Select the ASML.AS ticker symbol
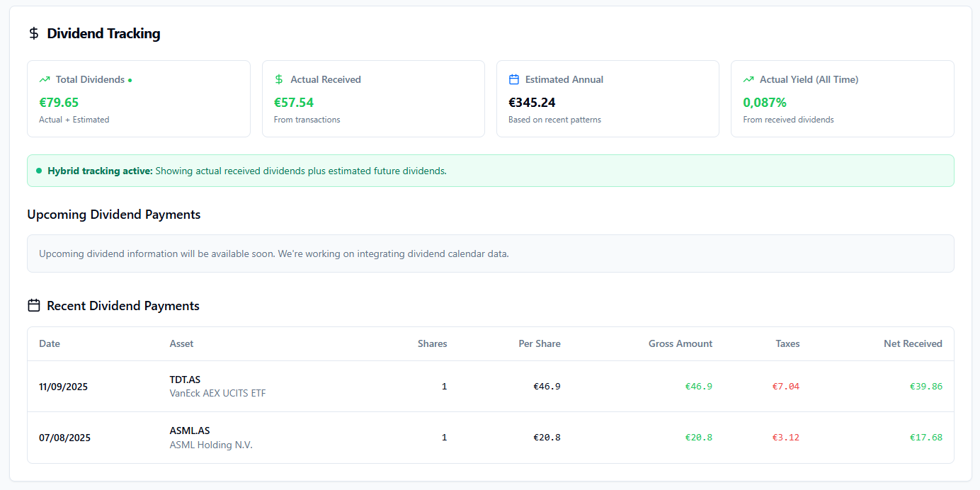 click(190, 431)
